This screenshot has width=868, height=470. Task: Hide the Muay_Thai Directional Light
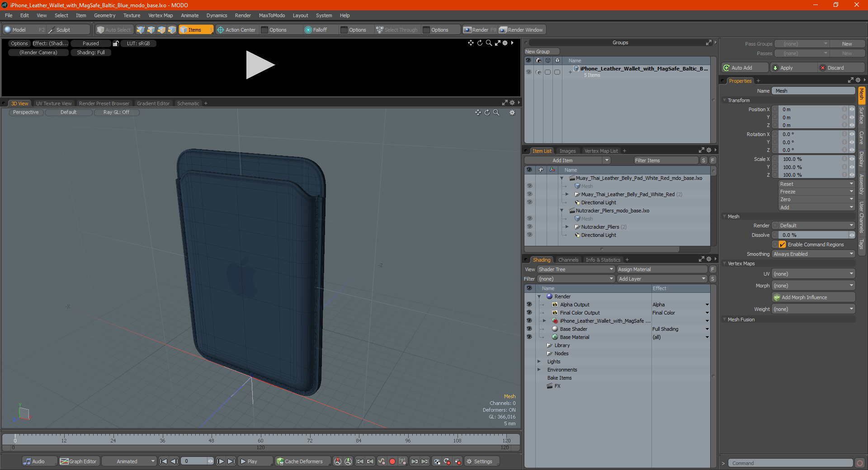(x=529, y=202)
